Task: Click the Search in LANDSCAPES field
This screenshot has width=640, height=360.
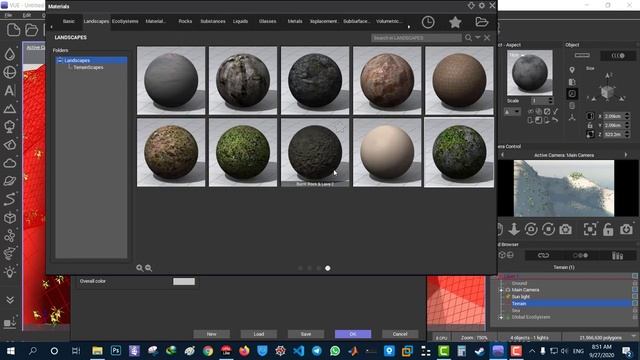Action: (416, 38)
